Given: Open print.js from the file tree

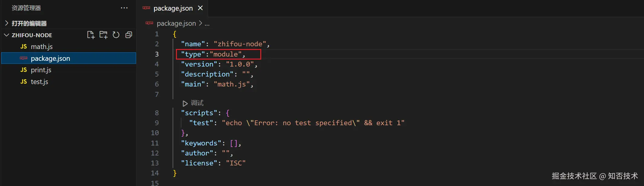Looking at the screenshot, I should pos(41,70).
